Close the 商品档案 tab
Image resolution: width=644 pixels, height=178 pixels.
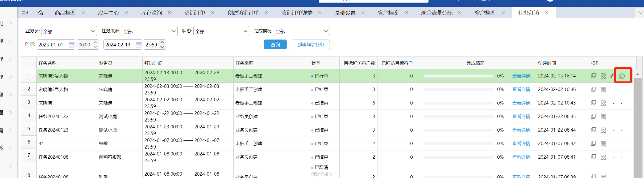point(83,13)
